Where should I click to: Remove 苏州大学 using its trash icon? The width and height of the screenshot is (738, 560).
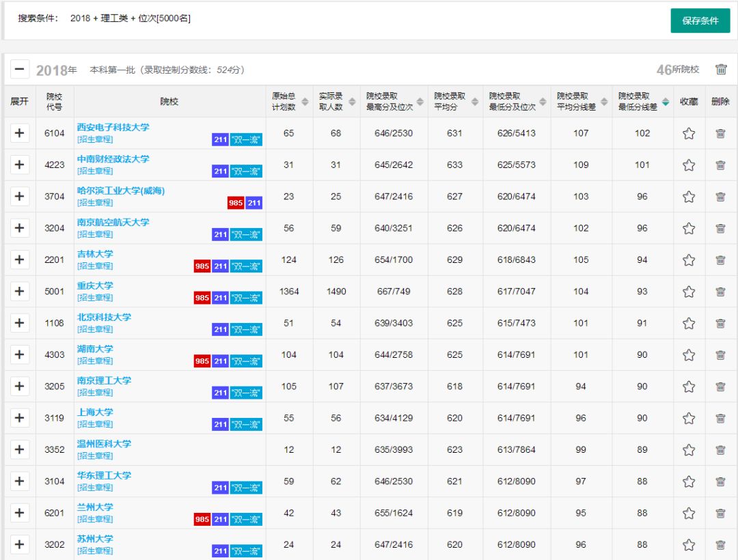tap(720, 545)
